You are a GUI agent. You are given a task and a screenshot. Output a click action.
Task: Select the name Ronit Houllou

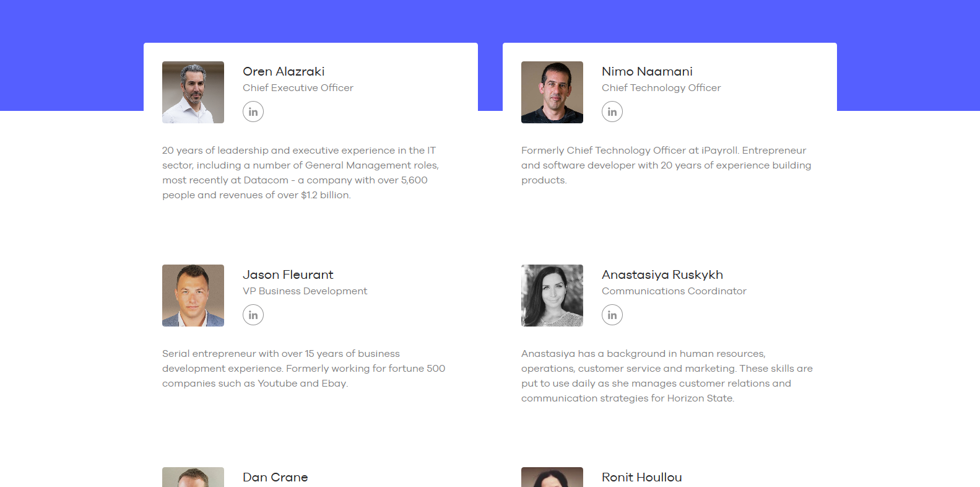[642, 477]
